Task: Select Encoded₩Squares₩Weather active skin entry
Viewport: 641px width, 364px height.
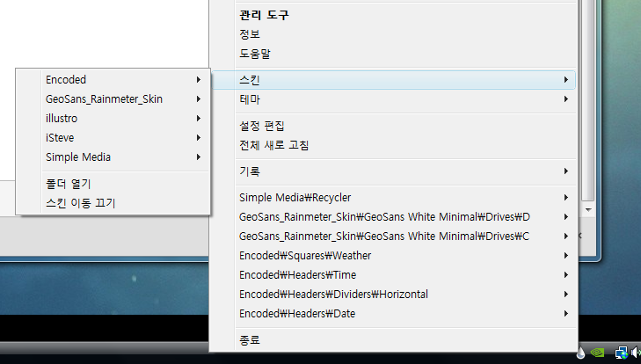Action: pyautogui.click(x=304, y=256)
